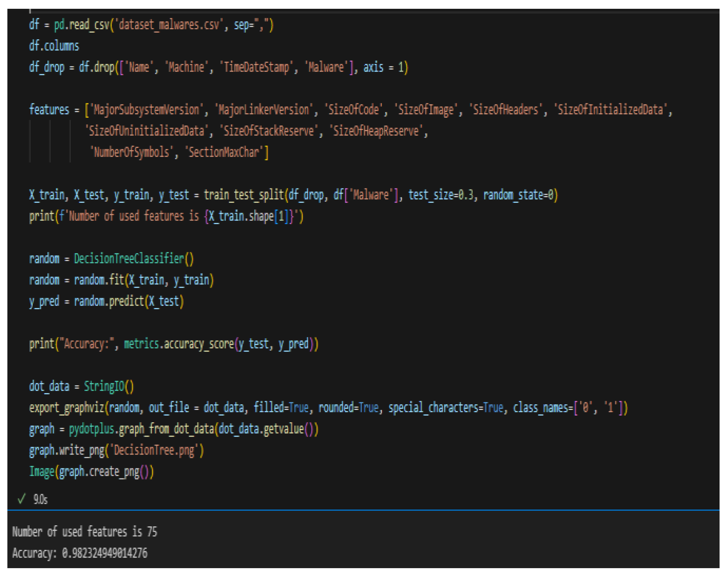Place cursor in 'dataset_malwares.csv' string
The image size is (728, 578).
(x=169, y=25)
